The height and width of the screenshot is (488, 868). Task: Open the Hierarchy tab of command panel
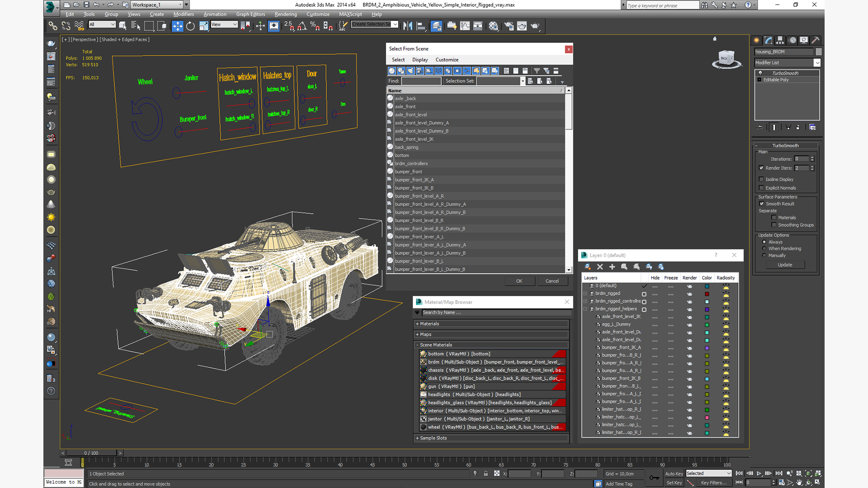click(780, 40)
